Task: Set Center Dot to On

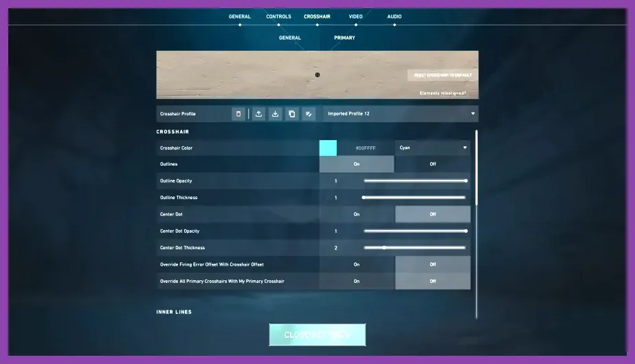Action: tap(357, 214)
